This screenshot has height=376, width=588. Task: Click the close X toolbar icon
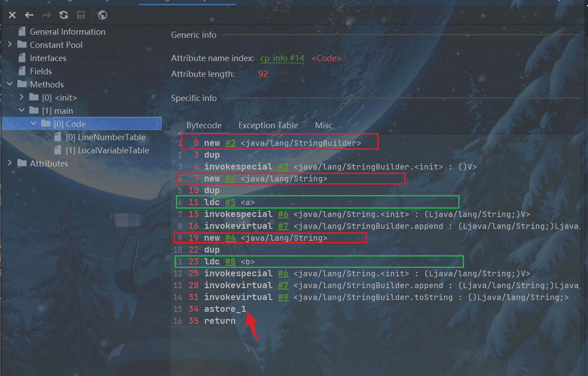(12, 15)
